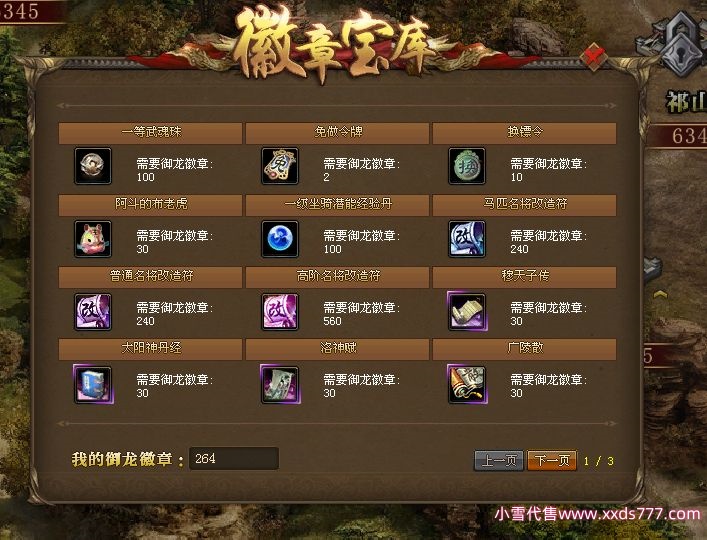Screen dimensions: 707x540
Task: Click the 免战令牌 token icon
Action: point(280,166)
